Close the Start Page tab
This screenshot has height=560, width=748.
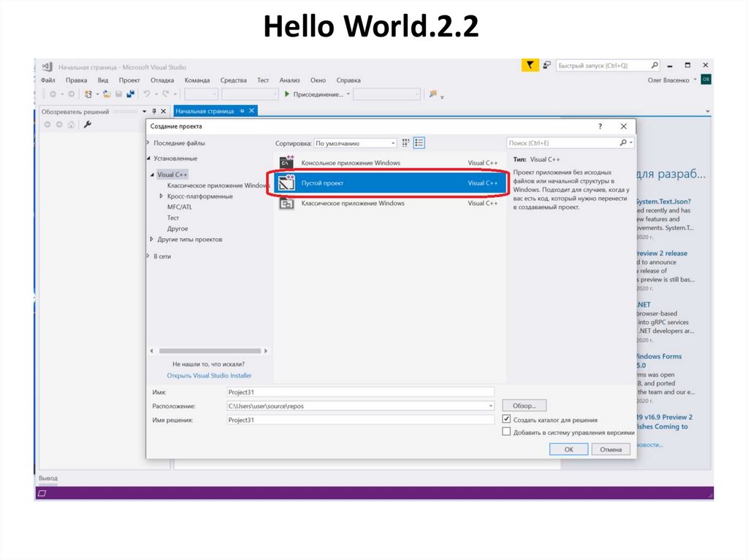pos(252,111)
